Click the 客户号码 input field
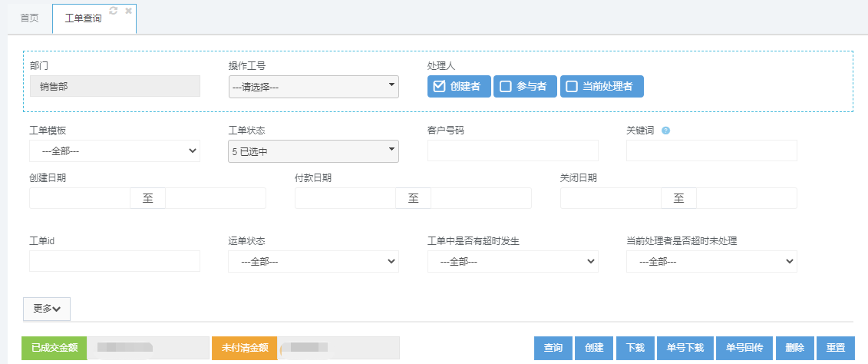The height and width of the screenshot is (364, 868). (x=512, y=151)
